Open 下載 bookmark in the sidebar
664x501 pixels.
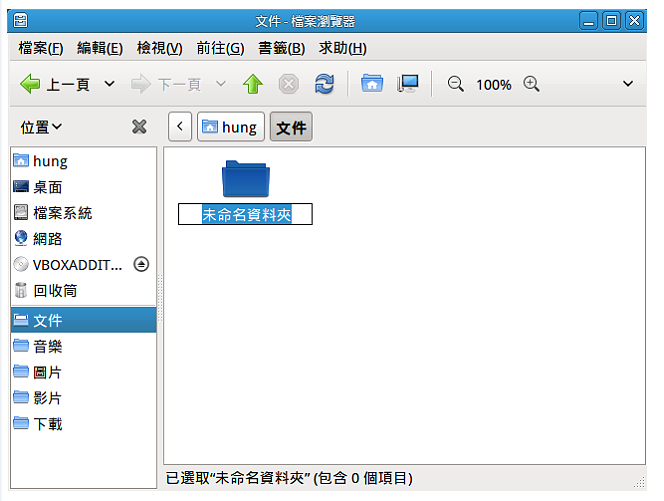click(x=83, y=423)
